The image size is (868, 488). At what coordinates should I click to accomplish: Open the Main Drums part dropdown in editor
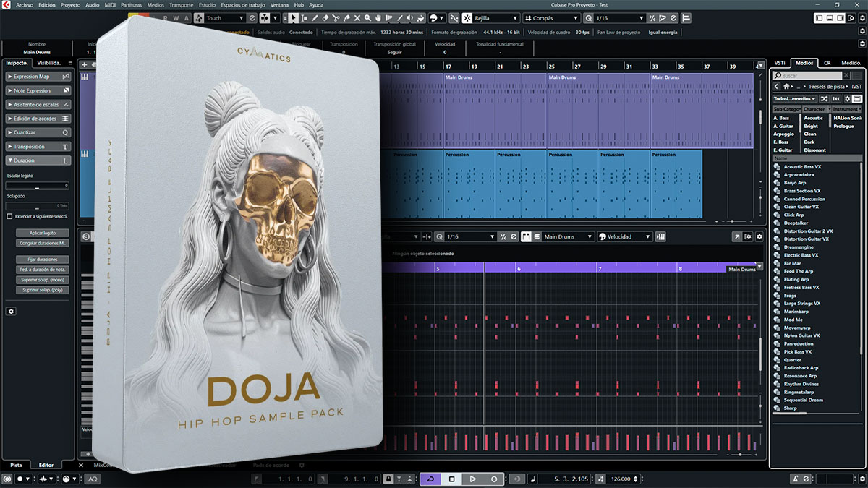(568, 236)
